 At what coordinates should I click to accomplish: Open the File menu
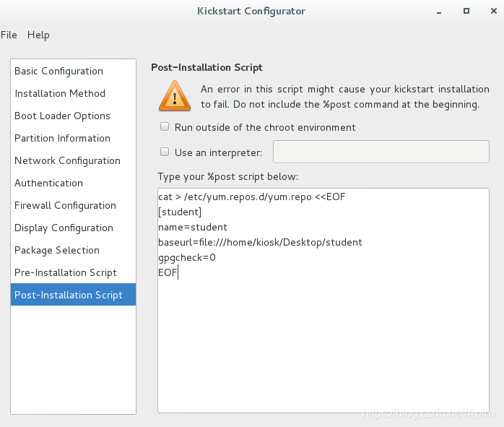pos(9,35)
